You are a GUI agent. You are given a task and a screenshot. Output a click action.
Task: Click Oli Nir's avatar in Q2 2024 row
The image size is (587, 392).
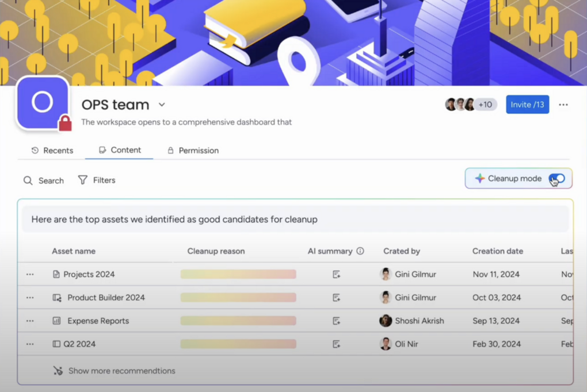pyautogui.click(x=386, y=344)
